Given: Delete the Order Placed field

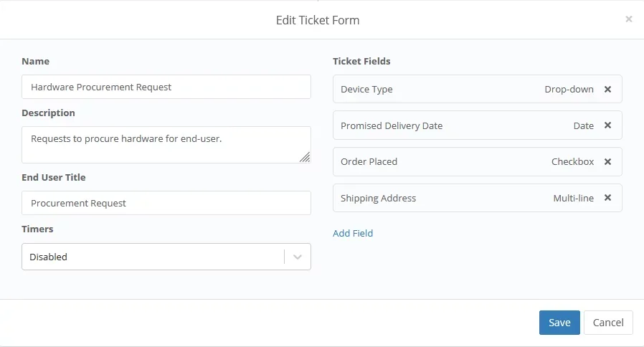Looking at the screenshot, I should 607,162.
